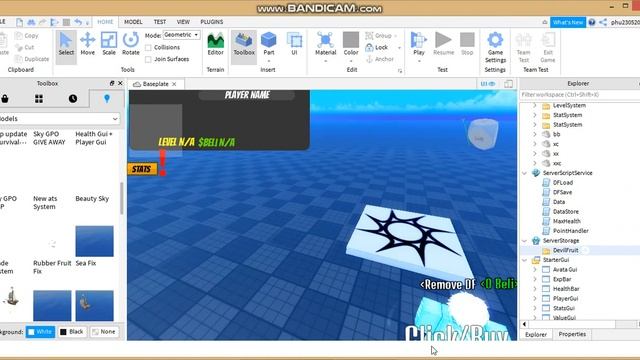Expand the HealthBar node

(535, 289)
